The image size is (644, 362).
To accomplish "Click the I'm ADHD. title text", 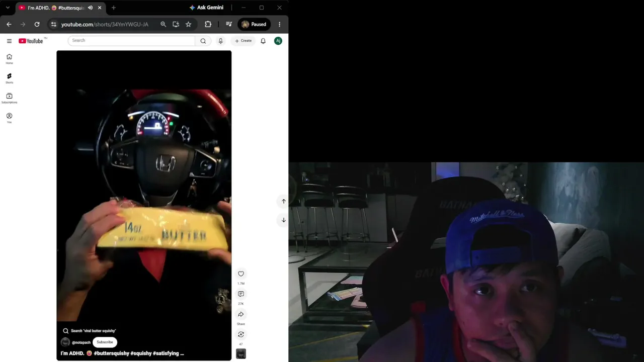I will (x=72, y=353).
